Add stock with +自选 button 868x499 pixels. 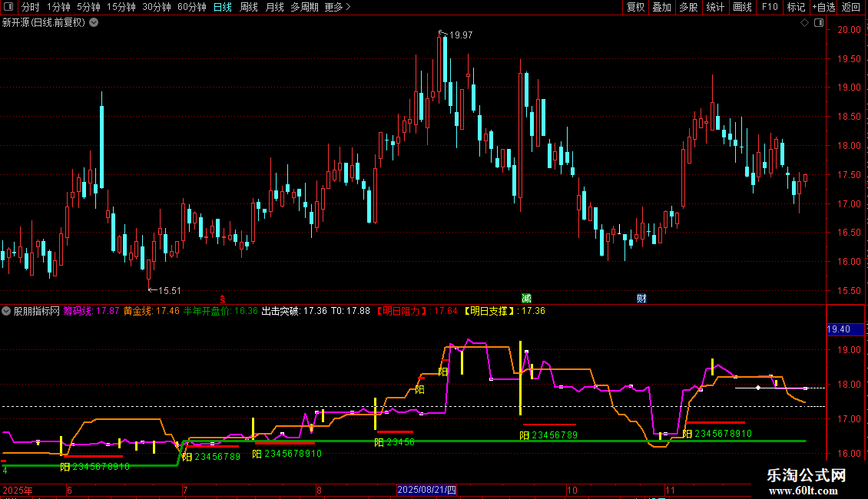(823, 7)
